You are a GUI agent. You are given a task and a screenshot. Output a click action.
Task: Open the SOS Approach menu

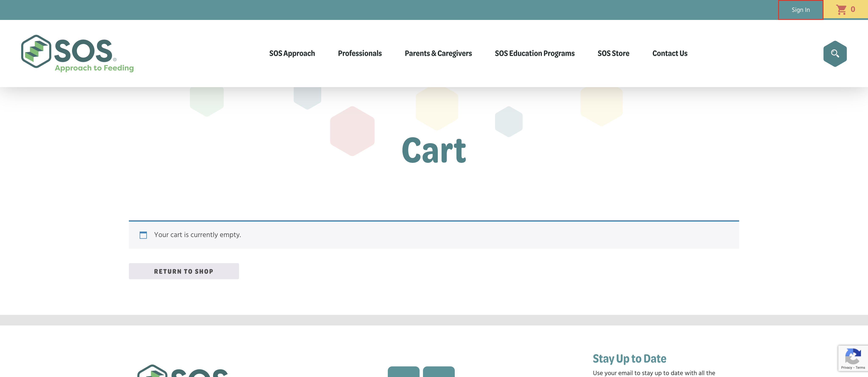coord(292,53)
